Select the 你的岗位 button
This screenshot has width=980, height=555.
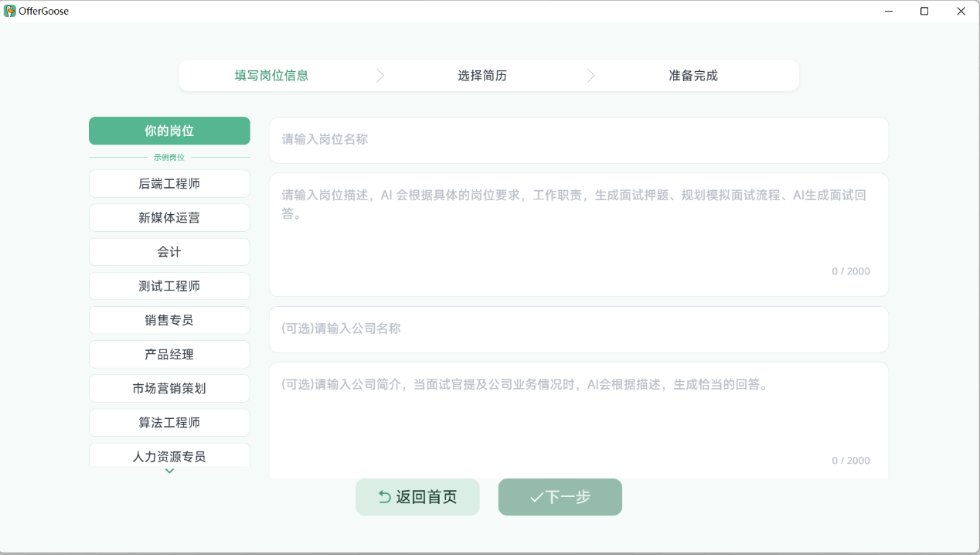point(169,131)
